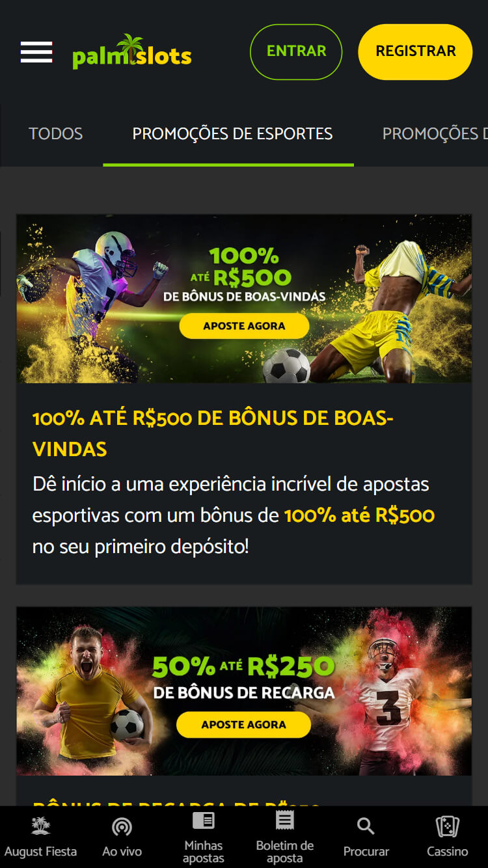
Task: Click the ENTRAR button
Action: pyautogui.click(x=296, y=52)
